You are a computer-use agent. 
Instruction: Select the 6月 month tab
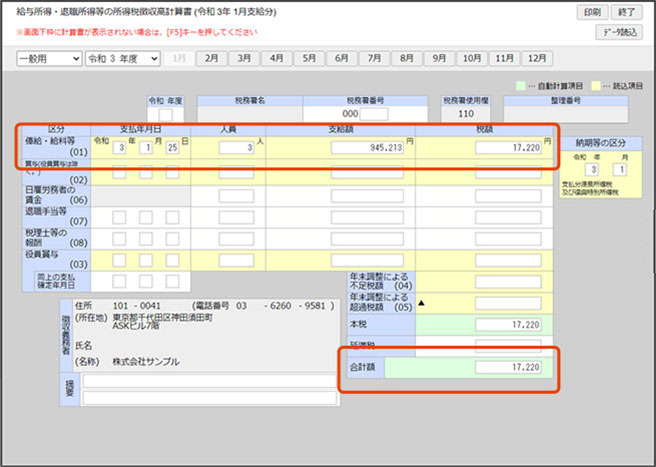click(x=341, y=59)
